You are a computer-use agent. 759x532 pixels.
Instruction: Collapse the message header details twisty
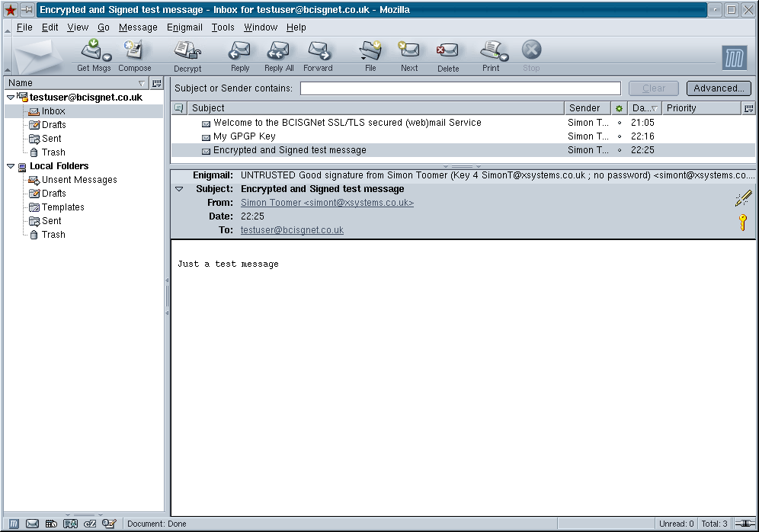179,189
